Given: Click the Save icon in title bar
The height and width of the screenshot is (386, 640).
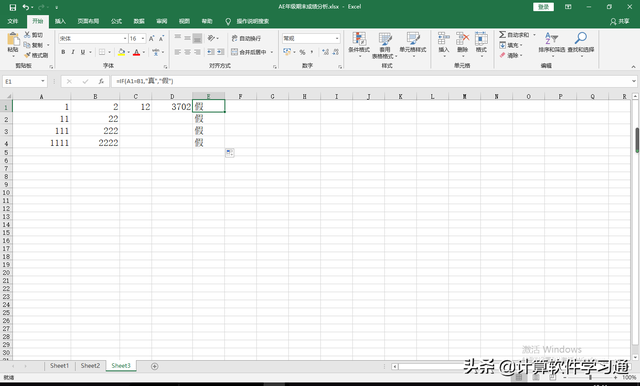Looking at the screenshot, I should click(x=13, y=7).
